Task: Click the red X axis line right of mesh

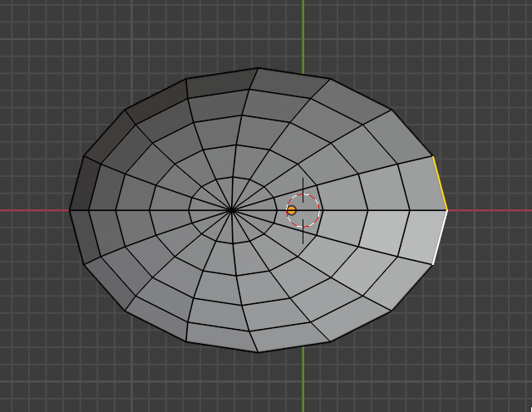Action: [490, 210]
